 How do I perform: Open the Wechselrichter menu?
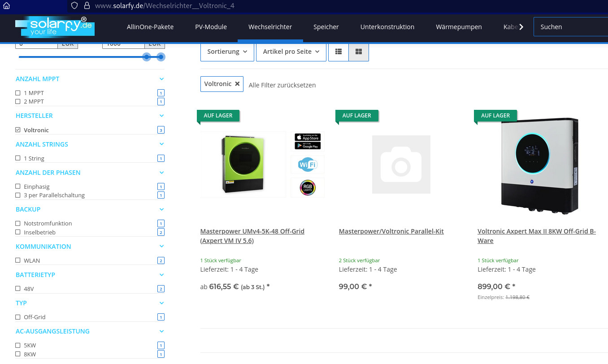tap(270, 27)
